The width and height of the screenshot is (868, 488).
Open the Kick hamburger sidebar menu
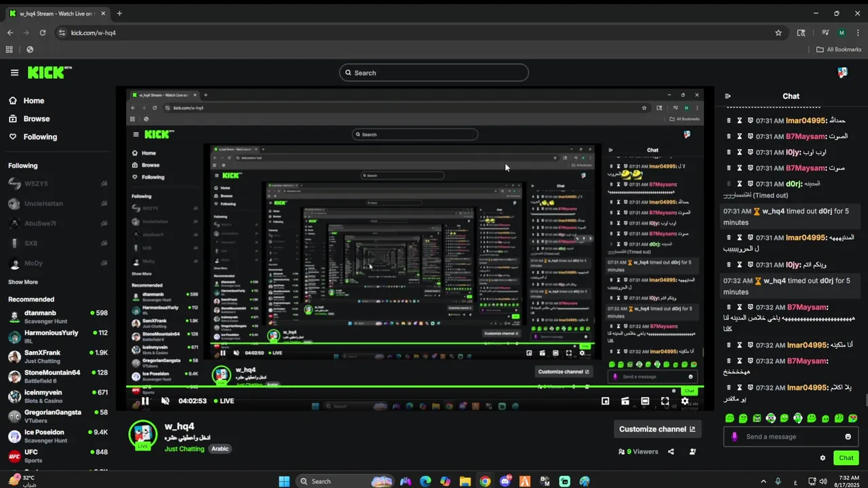pyautogui.click(x=14, y=73)
